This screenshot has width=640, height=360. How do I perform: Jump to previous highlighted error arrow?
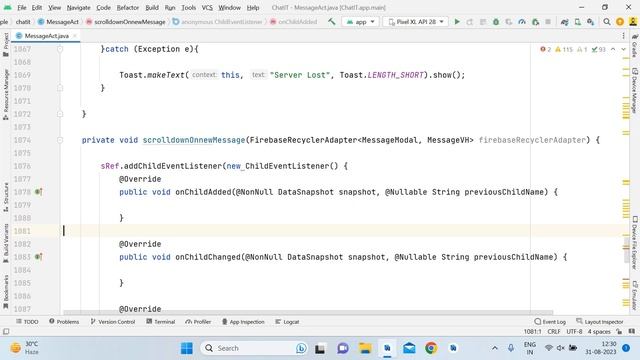click(x=613, y=49)
